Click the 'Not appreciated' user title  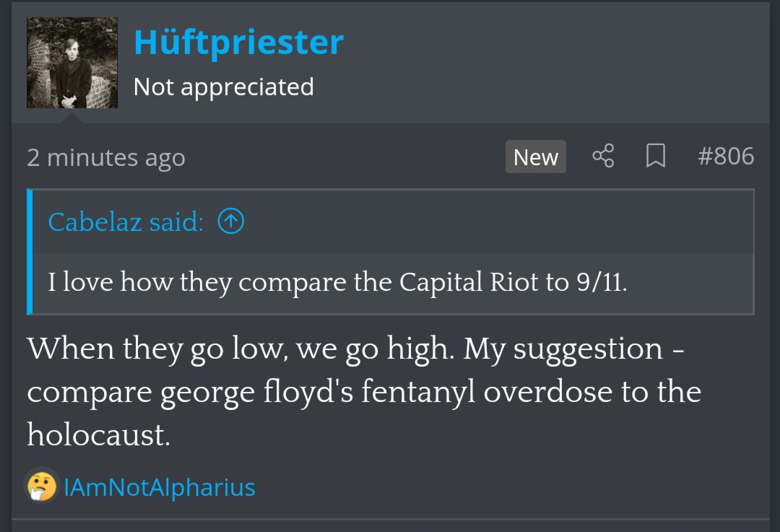(223, 87)
